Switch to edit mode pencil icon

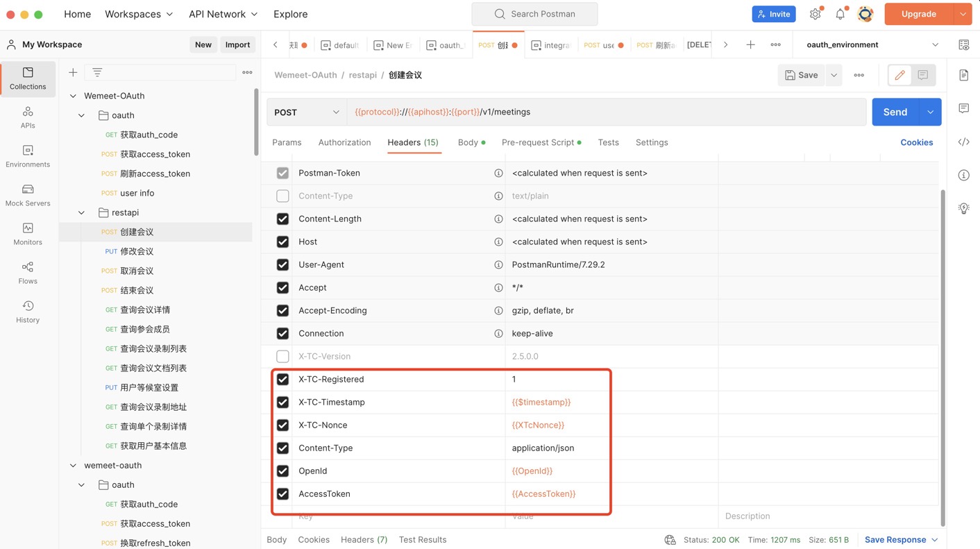tap(900, 75)
